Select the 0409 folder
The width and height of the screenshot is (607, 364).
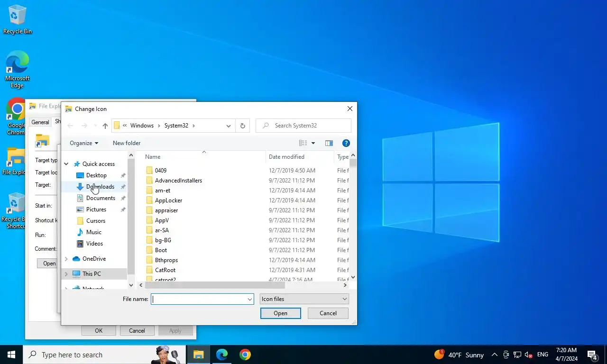coord(161,171)
